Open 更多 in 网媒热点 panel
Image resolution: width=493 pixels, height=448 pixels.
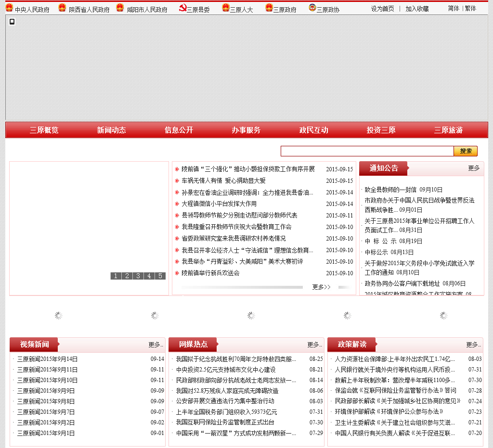[x=314, y=345]
